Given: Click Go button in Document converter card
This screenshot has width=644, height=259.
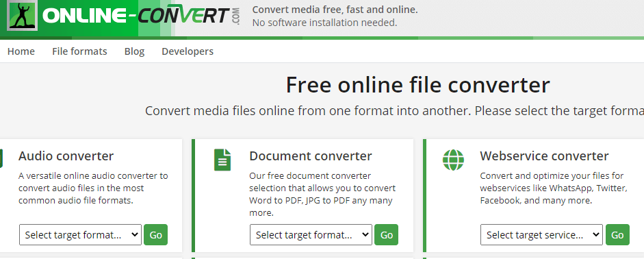Looking at the screenshot, I should click(387, 235).
